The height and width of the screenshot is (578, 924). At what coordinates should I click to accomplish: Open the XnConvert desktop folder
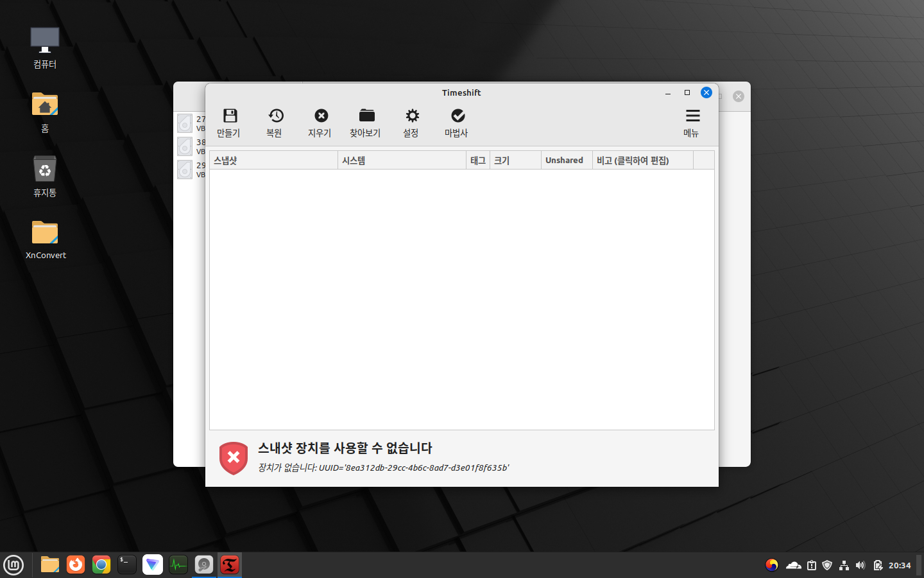coord(46,240)
